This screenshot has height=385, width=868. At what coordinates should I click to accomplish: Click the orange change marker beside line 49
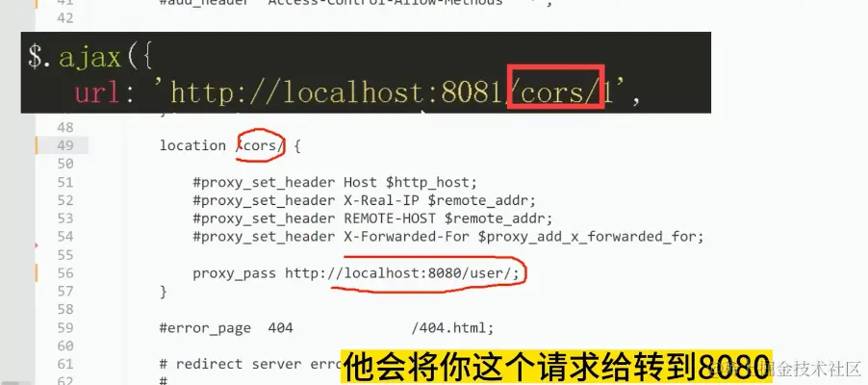(x=37, y=145)
